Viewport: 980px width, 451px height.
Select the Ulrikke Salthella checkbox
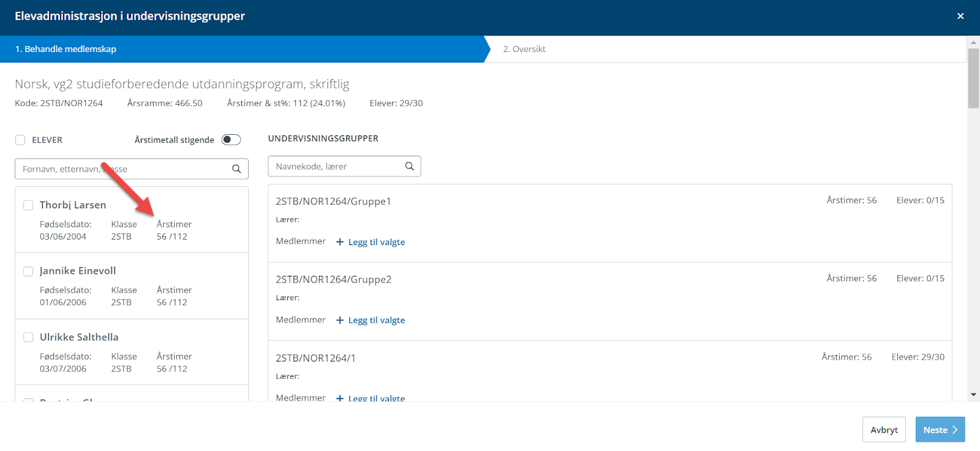(x=28, y=337)
